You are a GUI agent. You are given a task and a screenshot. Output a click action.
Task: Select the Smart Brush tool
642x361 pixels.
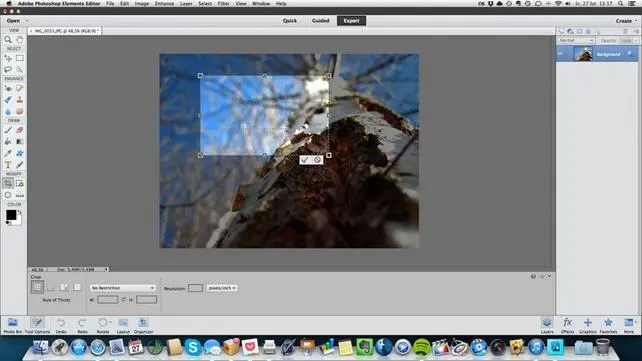[x=8, y=99]
